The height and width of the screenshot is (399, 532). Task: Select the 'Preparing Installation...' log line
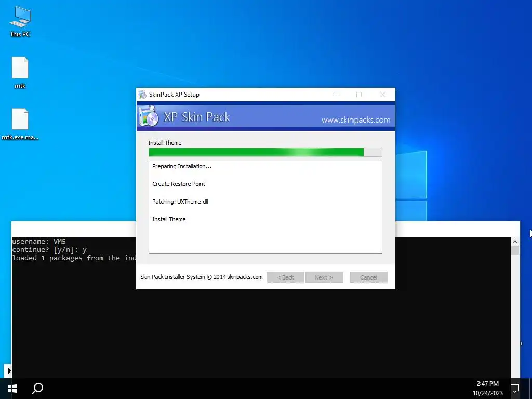[x=182, y=166]
